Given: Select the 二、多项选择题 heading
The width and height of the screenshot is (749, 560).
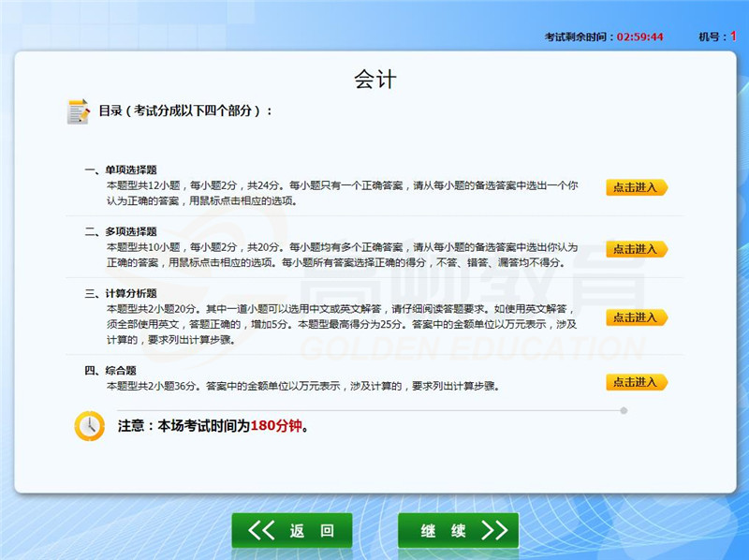Looking at the screenshot, I should coord(121,231).
